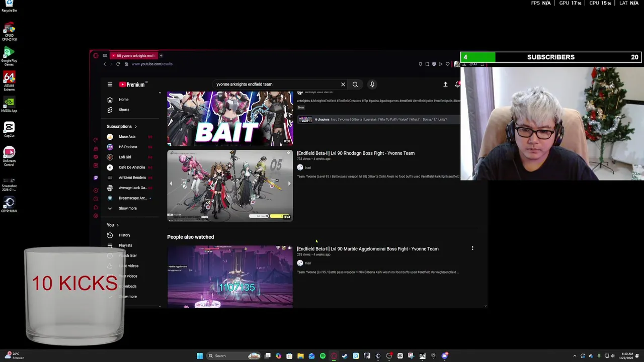Image resolution: width=644 pixels, height=362 pixels.
Task: Open the NVIDIA App desktop shortcut
Action: pyautogui.click(x=9, y=105)
